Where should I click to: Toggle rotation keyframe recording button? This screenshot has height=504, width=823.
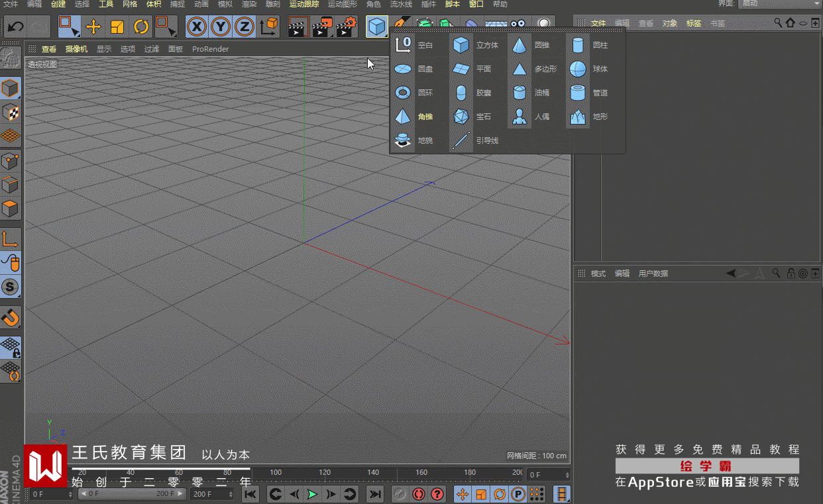click(x=500, y=494)
